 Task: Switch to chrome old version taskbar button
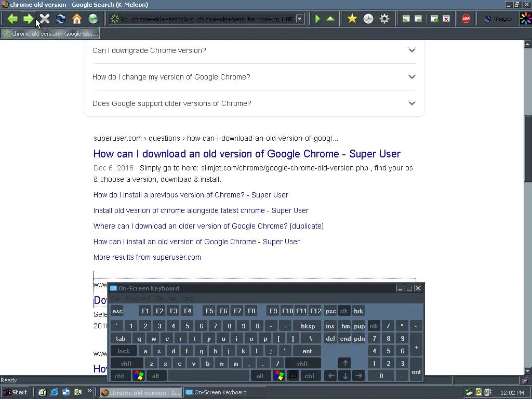click(140, 393)
